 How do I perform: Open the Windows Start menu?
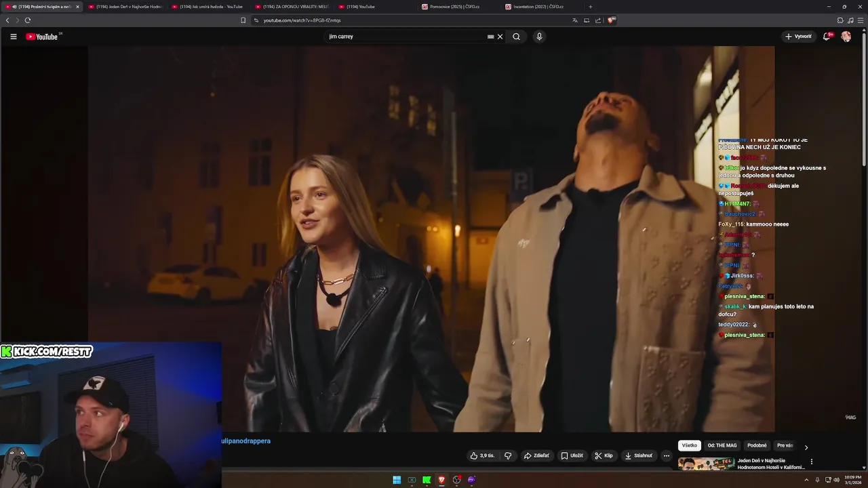click(x=397, y=480)
